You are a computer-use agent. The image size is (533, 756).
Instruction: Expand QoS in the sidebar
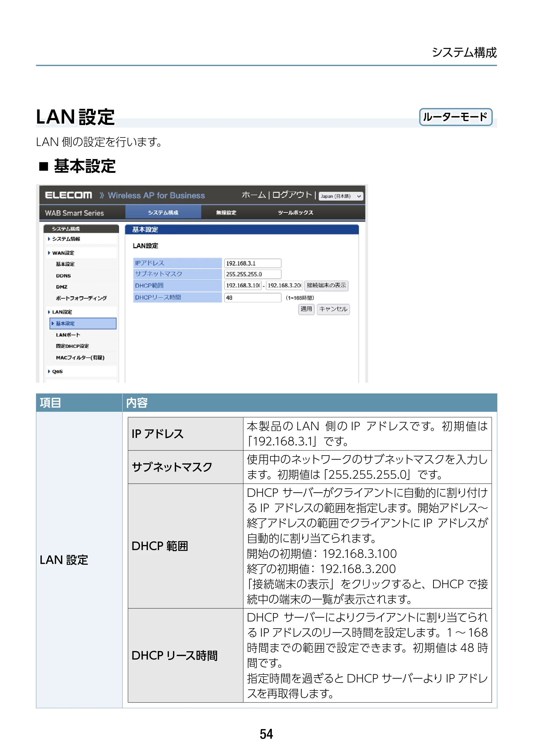pyautogui.click(x=57, y=371)
